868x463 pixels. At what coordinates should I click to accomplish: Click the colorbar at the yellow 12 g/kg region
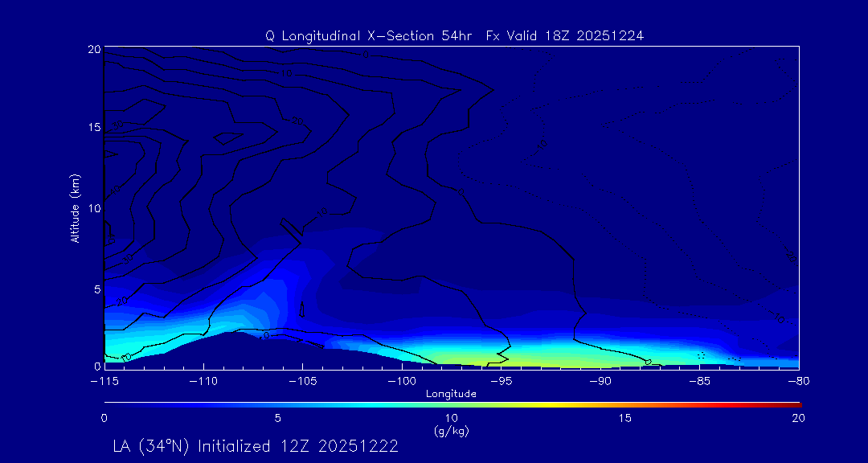pos(522,405)
